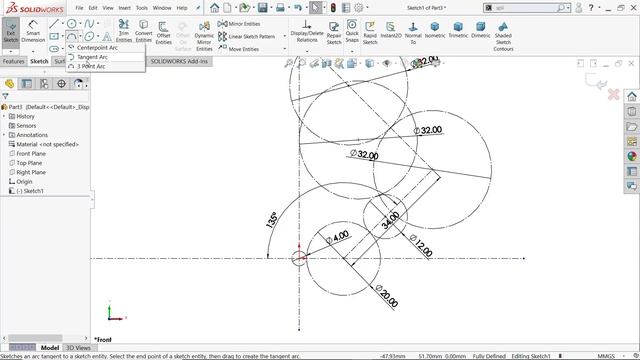Open the search box dropdown arrow

pyautogui.click(x=568, y=8)
